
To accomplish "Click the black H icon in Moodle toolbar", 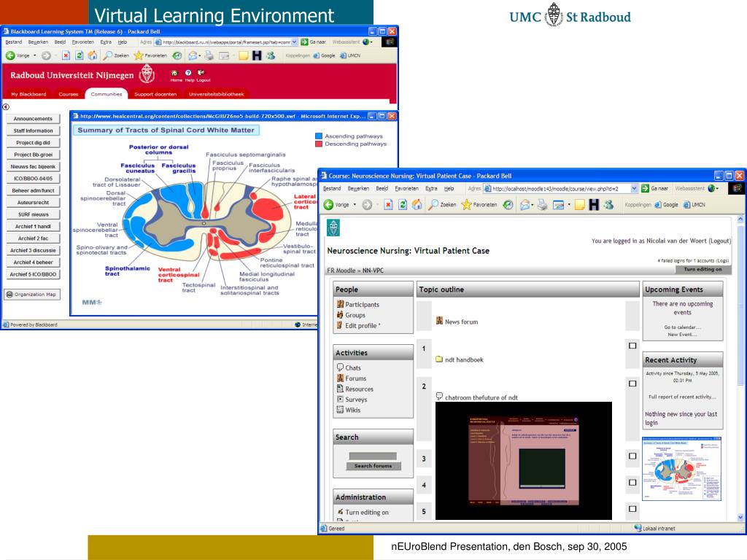I will (594, 205).
